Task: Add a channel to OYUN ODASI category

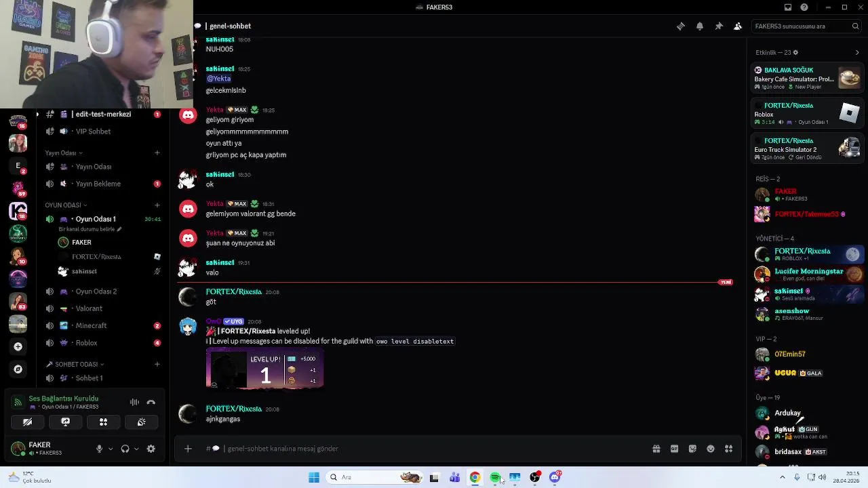Action: pos(157,205)
